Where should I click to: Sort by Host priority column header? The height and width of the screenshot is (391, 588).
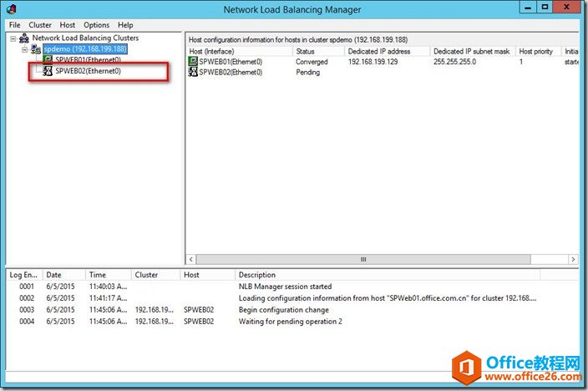[x=539, y=52]
